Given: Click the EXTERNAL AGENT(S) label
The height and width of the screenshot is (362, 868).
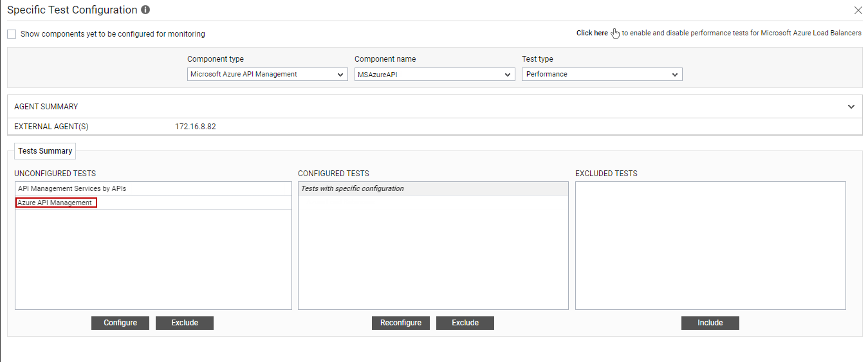Looking at the screenshot, I should coord(51,127).
